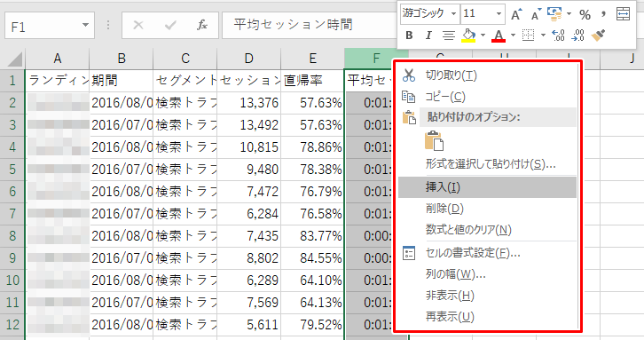Click the Insert Function fx icon
The image size is (644, 340).
pos(202,26)
